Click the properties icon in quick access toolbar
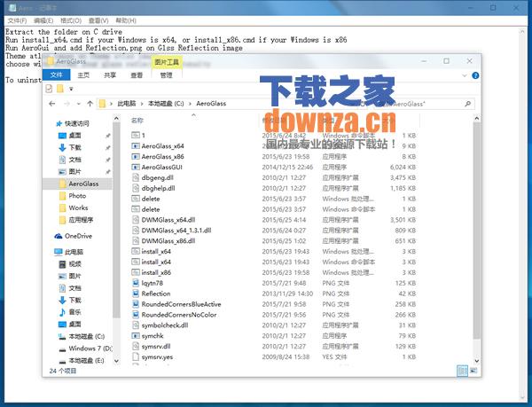532x407 pixels. click(49, 89)
